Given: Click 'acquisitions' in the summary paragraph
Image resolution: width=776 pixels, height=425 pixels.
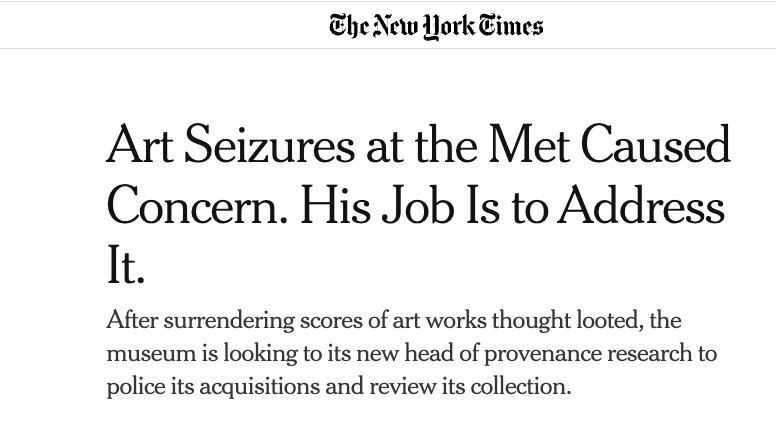Looking at the screenshot, I should point(259,387).
